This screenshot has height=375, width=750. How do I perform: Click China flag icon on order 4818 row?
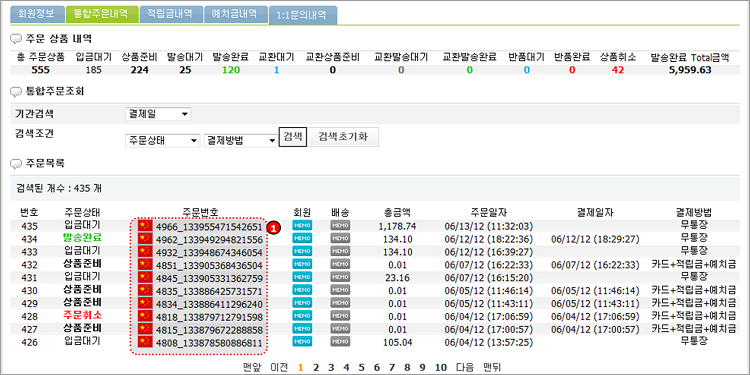[144, 316]
